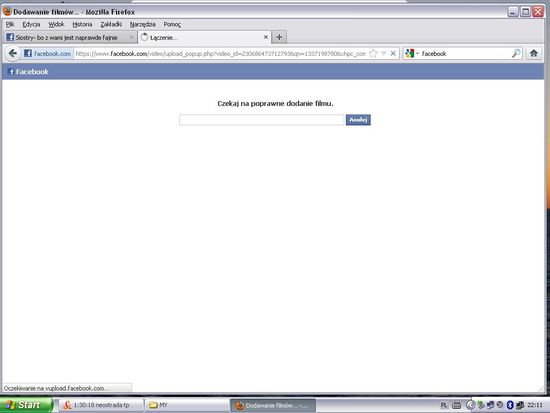Open the Pomoc menu
Image resolution: width=550 pixels, height=413 pixels.
(172, 24)
